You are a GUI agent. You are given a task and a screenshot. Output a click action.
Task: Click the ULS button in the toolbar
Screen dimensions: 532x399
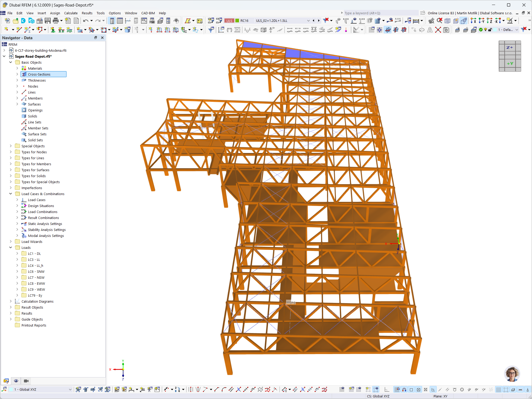(x=229, y=21)
